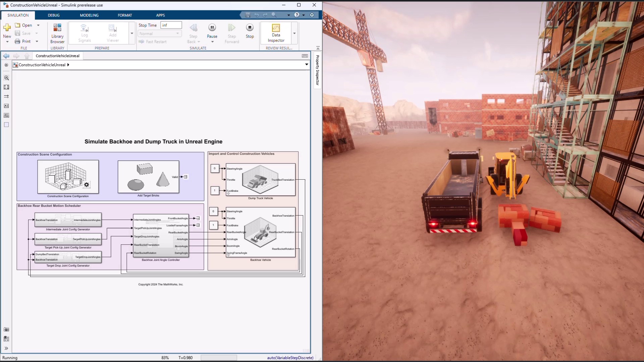
Task: Select the Dump Truck Vehicle block
Action: (x=261, y=180)
